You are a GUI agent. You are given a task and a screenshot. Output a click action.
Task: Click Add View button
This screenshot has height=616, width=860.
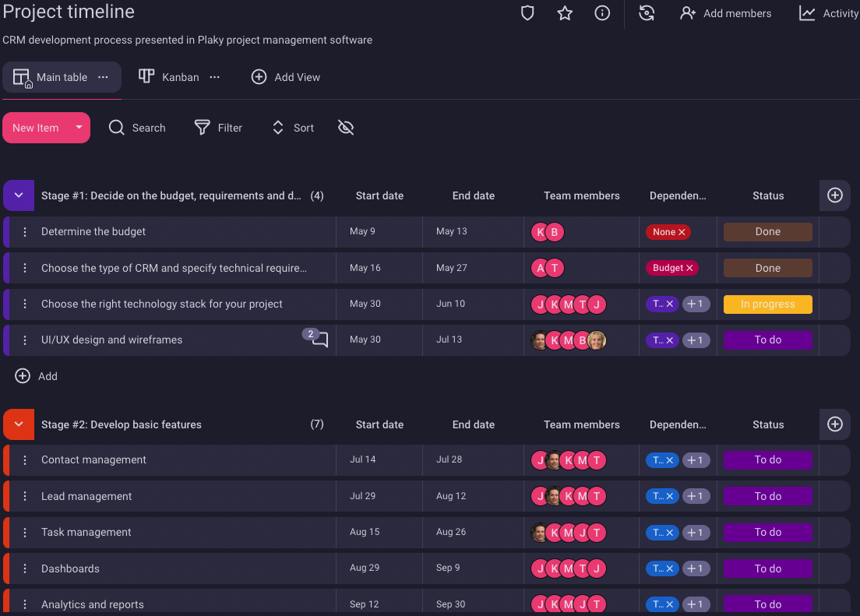tap(286, 77)
